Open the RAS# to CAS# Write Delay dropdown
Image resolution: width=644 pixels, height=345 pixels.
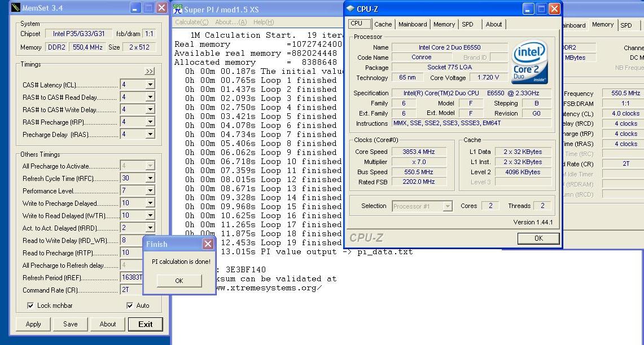click(150, 109)
